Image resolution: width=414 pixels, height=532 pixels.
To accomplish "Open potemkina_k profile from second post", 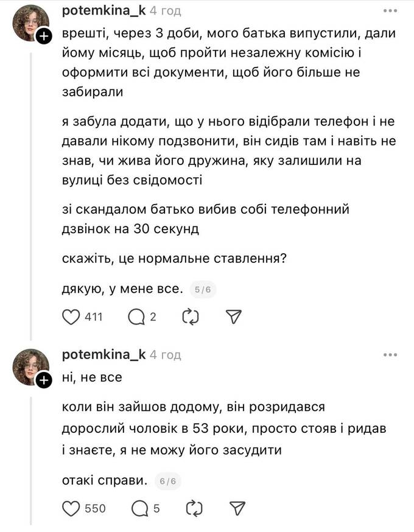I will tap(103, 355).
